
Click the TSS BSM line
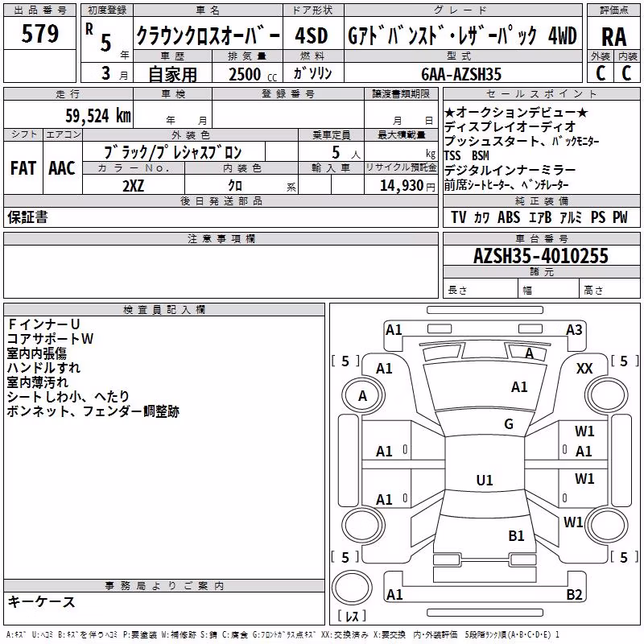pyautogui.click(x=467, y=155)
